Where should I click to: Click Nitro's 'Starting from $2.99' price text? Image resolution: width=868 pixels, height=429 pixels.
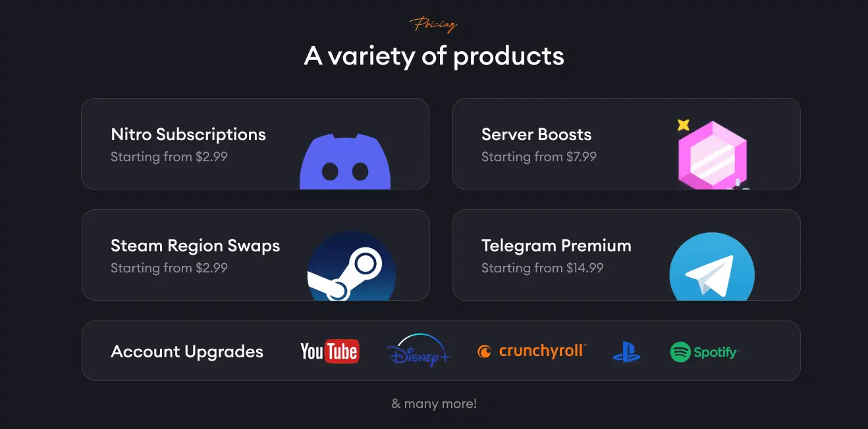point(169,157)
